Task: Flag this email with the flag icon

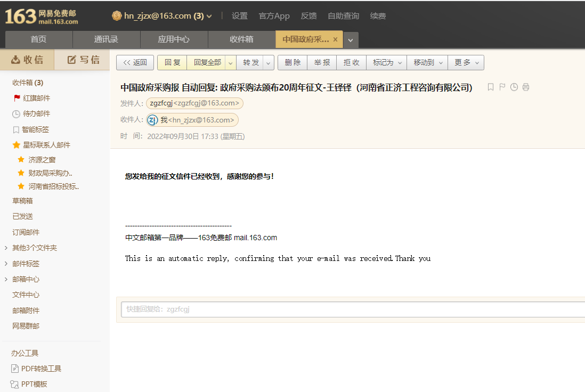Action: (x=502, y=87)
